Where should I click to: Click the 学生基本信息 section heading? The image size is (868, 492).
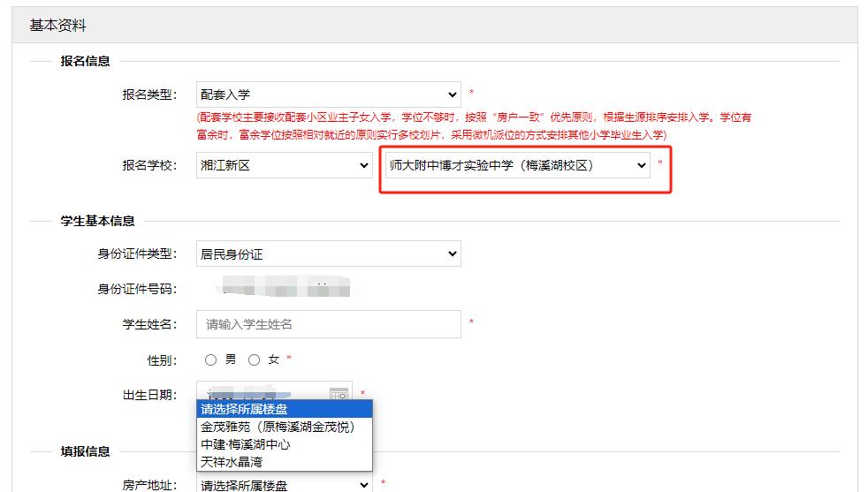coord(97,221)
